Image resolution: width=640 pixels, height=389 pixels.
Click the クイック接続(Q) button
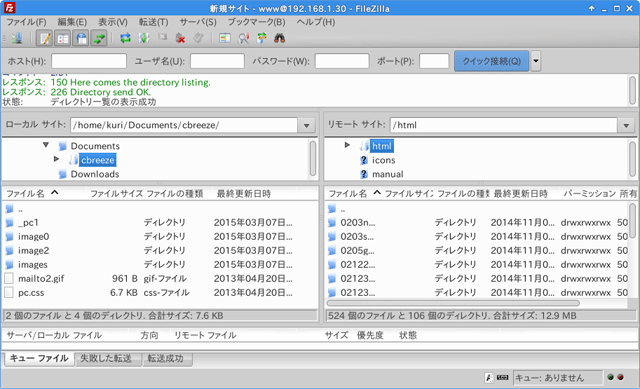coord(491,61)
